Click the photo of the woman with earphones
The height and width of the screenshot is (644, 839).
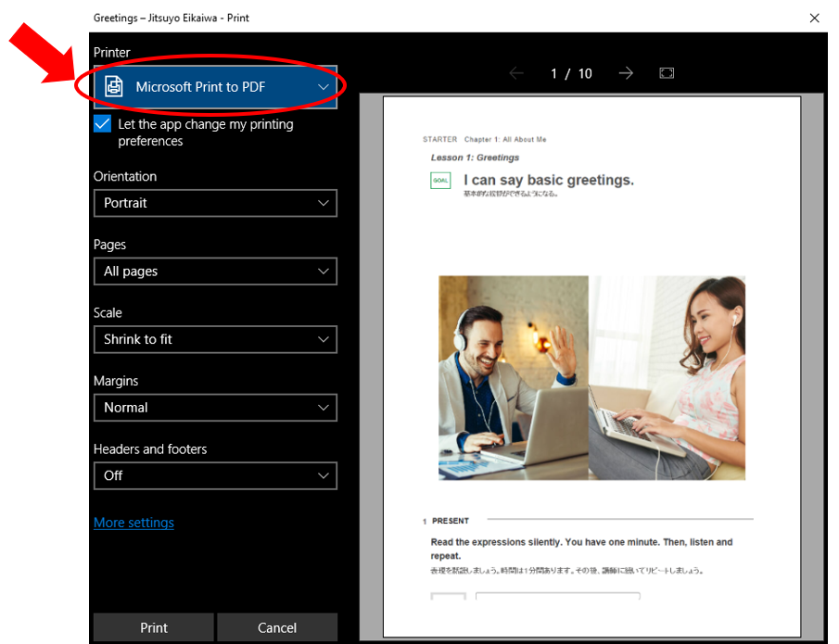pos(667,378)
